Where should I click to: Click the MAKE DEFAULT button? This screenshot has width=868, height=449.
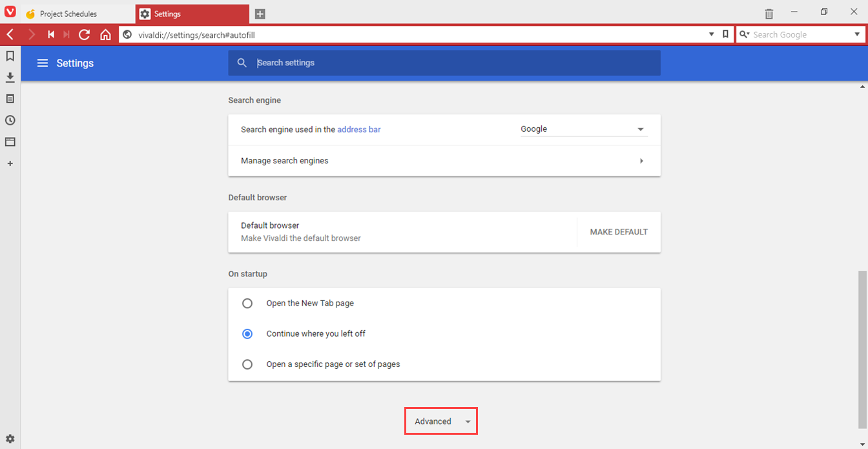pyautogui.click(x=619, y=232)
